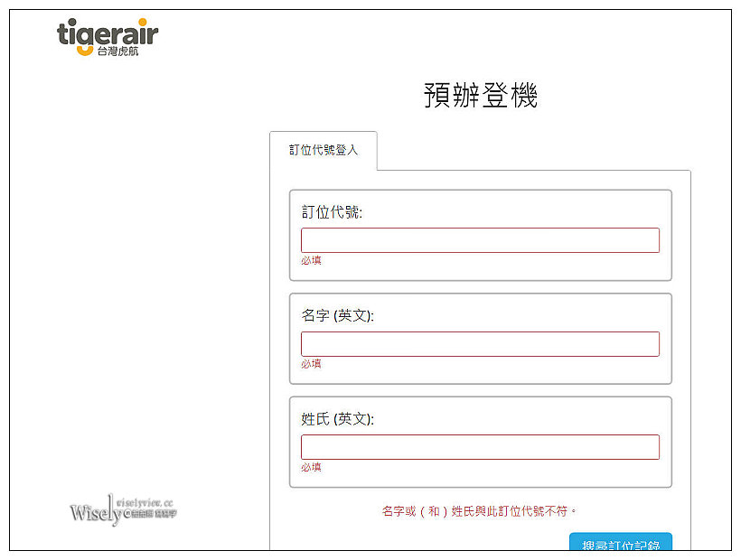This screenshot has width=741, height=560.
Task: Select the red mismatch error message text
Action: point(480,509)
